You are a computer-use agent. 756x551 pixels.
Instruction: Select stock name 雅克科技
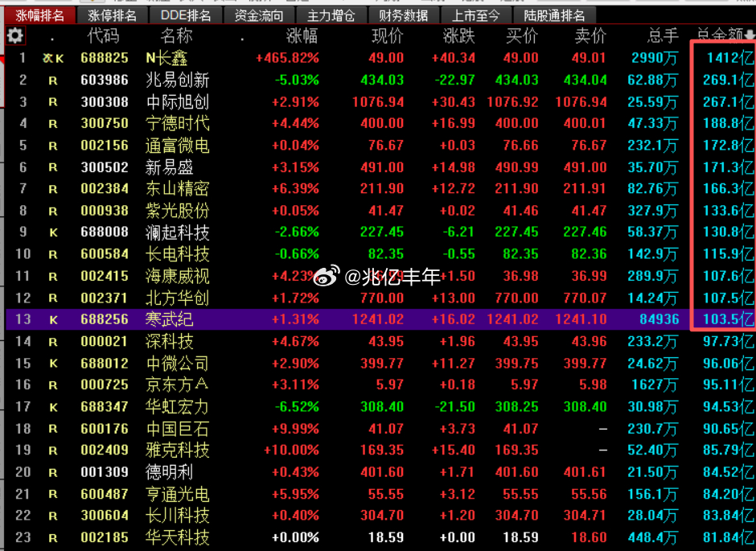coord(178,450)
